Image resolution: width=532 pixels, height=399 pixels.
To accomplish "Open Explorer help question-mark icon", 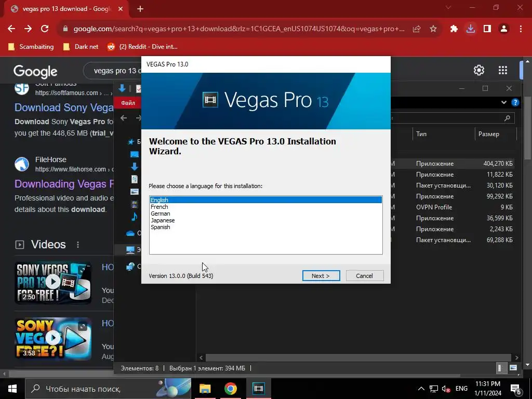I will (515, 102).
